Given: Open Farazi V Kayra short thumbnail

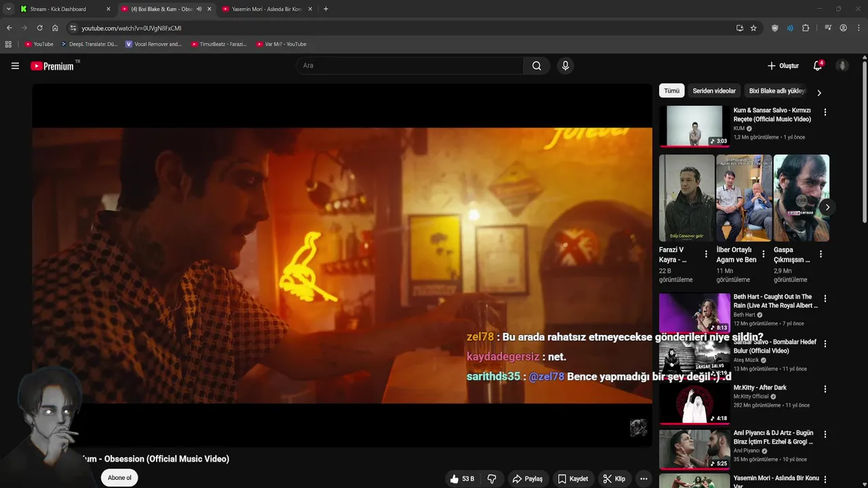Looking at the screenshot, I should 686,198.
